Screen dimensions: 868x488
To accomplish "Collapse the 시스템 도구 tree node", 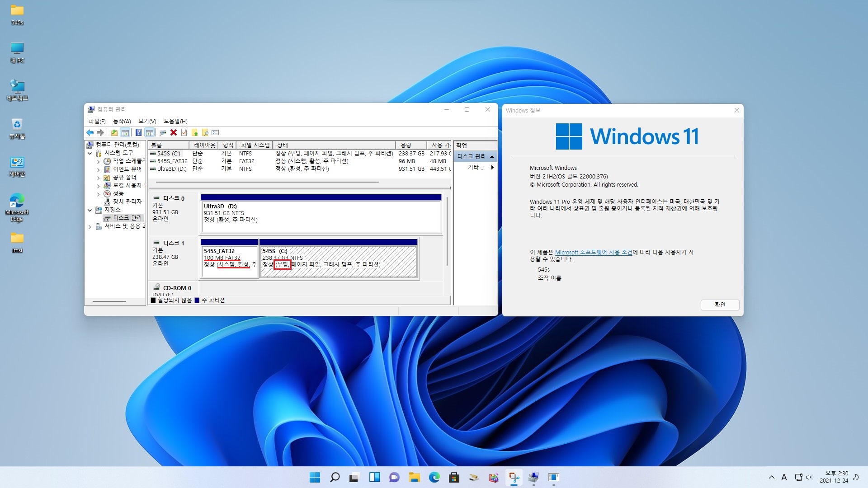I will pos(90,153).
